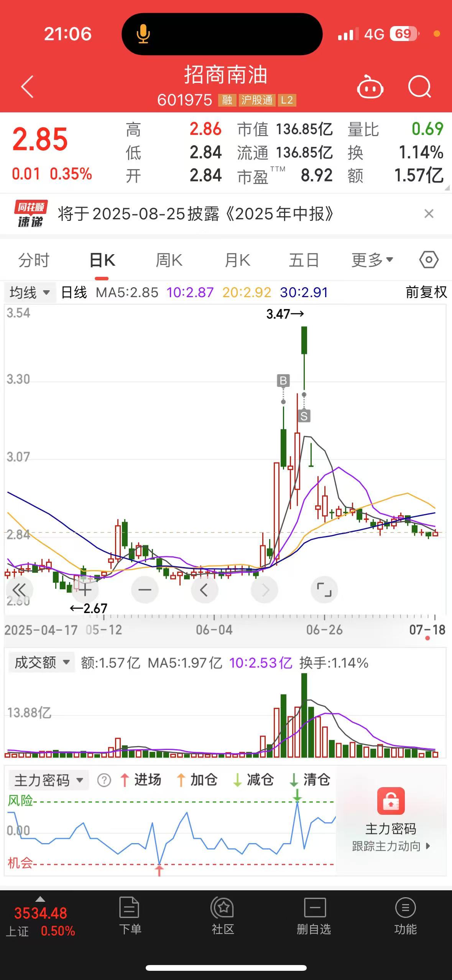
Task: Open 下单 order icon in bottom bar
Action: pyautogui.click(x=130, y=916)
